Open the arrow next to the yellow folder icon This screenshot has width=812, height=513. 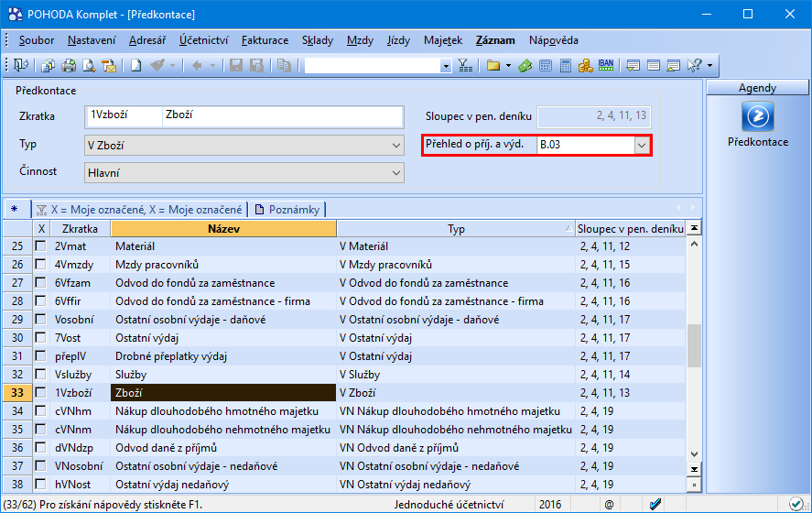click(x=508, y=66)
